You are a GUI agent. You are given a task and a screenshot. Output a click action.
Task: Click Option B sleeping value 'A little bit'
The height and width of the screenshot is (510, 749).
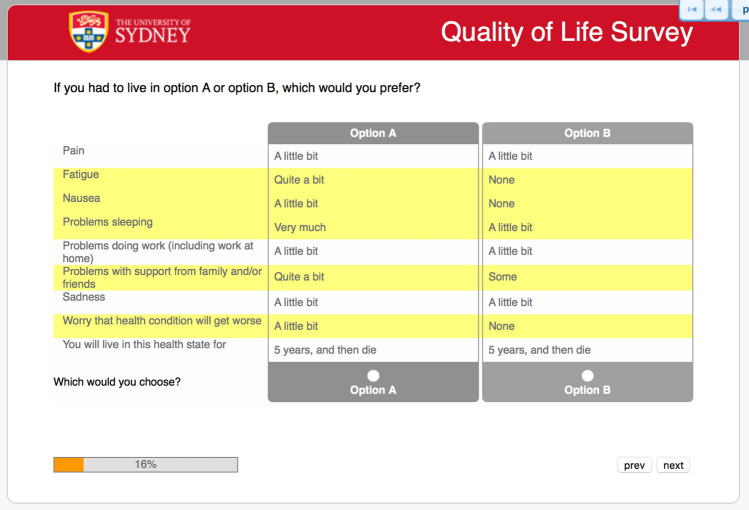click(511, 227)
